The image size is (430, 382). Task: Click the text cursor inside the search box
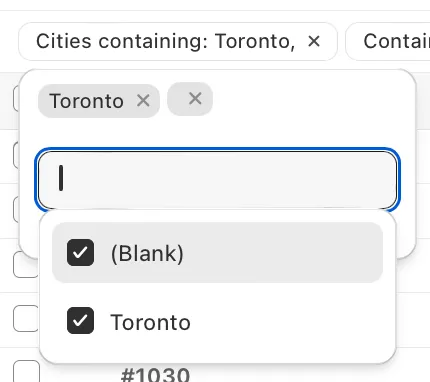pos(61,178)
